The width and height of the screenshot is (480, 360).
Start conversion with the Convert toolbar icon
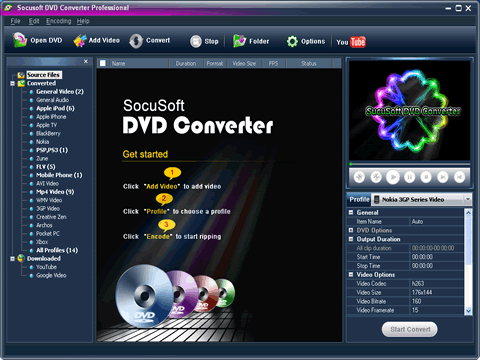[136, 41]
